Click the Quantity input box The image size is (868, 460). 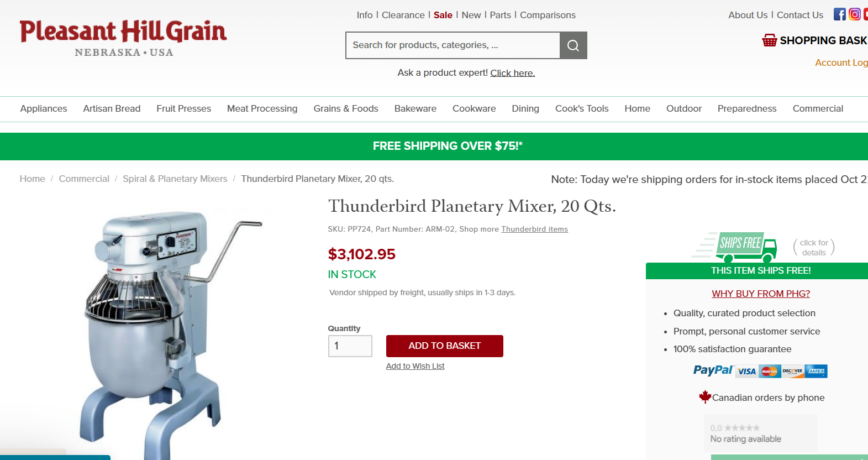click(x=350, y=346)
